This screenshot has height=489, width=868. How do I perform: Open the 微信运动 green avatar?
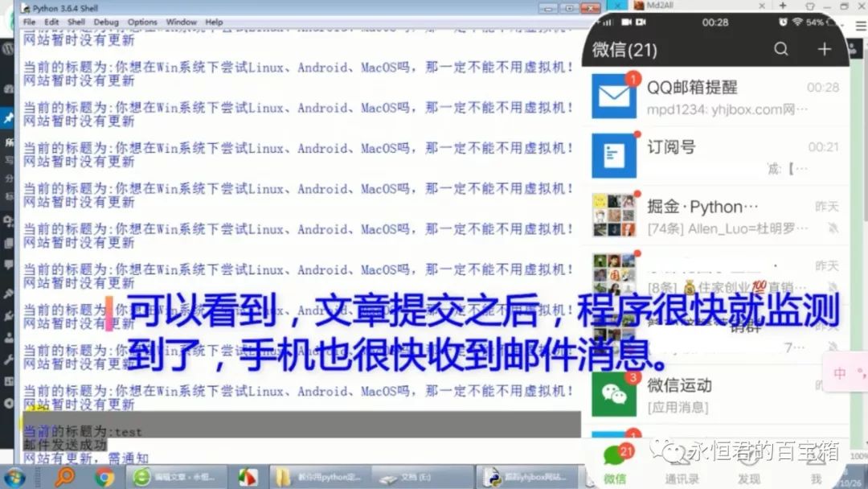pos(614,394)
